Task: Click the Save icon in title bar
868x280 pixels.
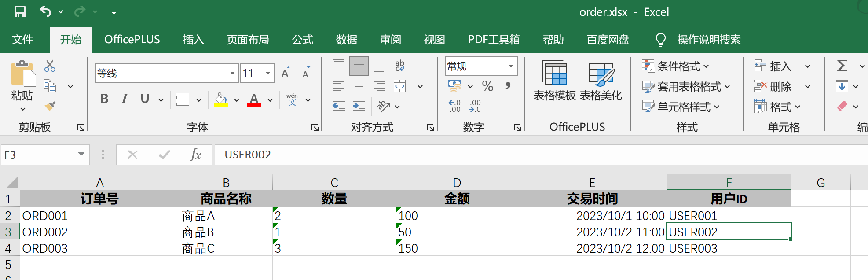Action: [20, 11]
